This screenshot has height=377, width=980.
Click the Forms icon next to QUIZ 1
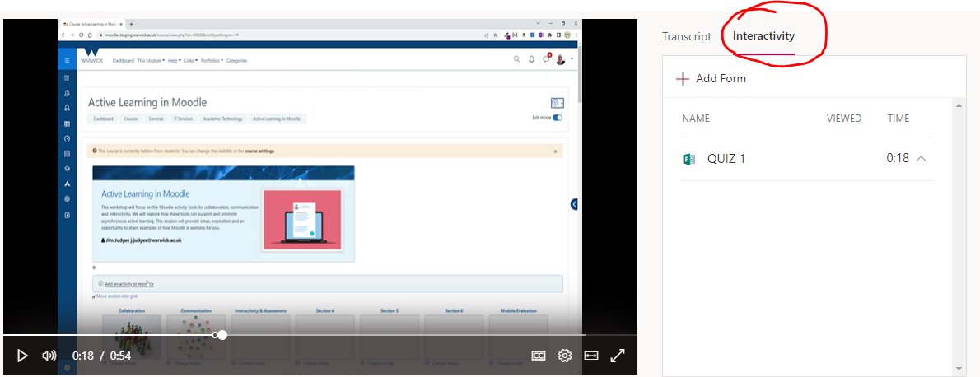(x=688, y=159)
